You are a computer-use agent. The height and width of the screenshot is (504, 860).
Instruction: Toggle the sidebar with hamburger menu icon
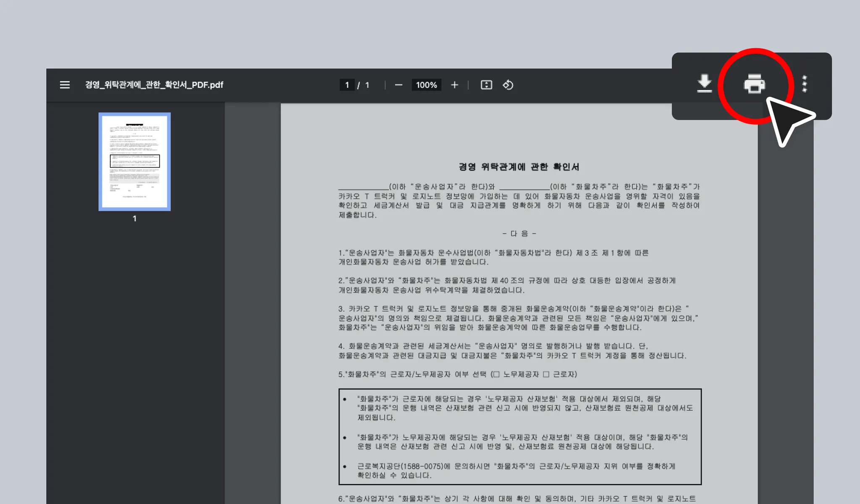tap(65, 85)
